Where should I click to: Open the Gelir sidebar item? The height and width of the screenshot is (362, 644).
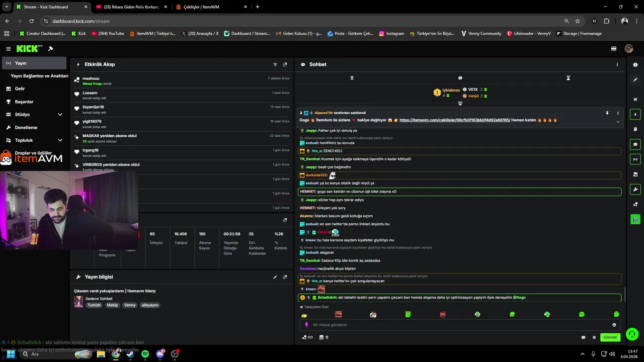point(20,88)
